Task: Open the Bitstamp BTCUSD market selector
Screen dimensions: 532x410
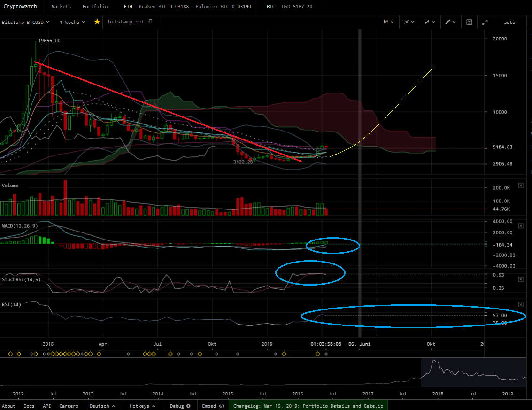Action: point(25,22)
